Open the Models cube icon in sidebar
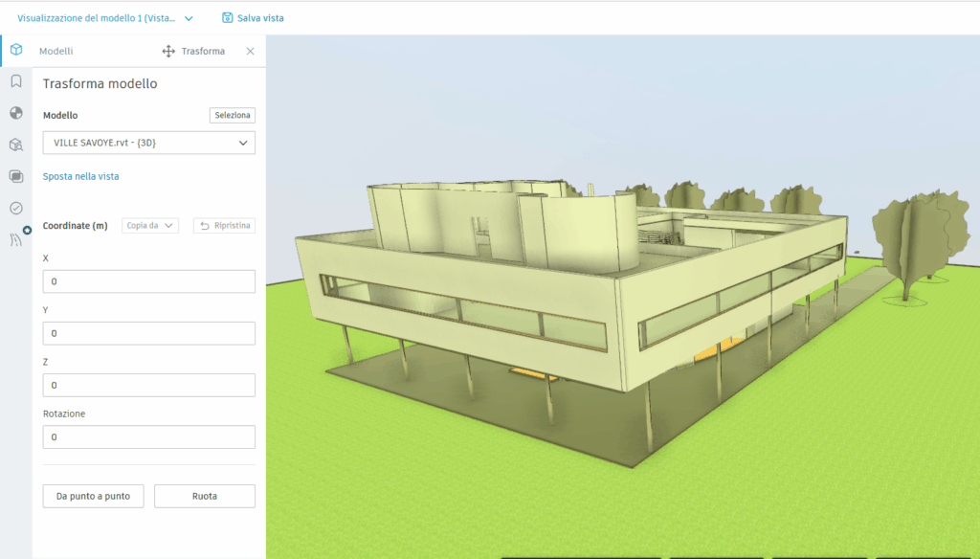980x559 pixels. coord(16,51)
